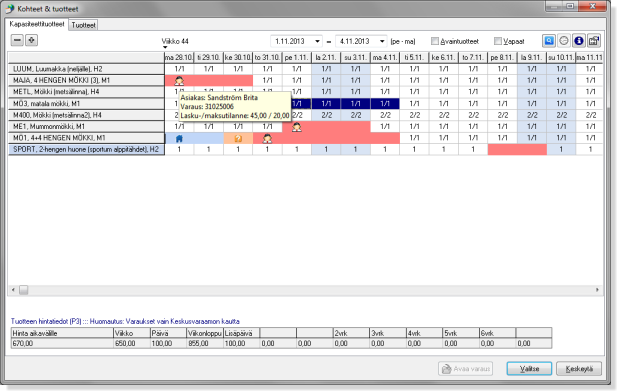Click ME1 row 1/1 cell under ma 4.11.
This screenshot has width=617, height=391.
click(385, 126)
